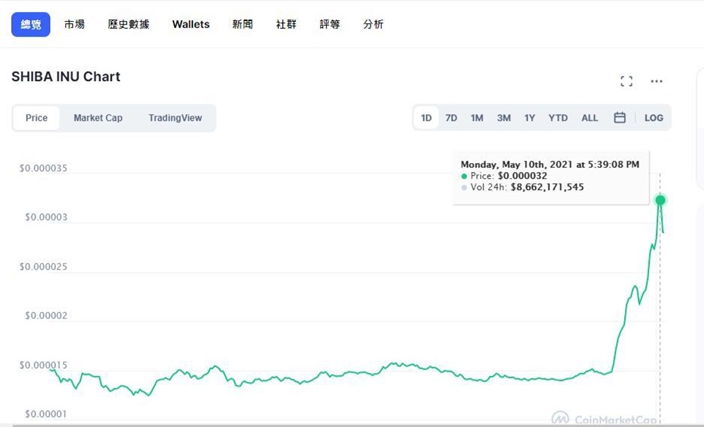Viewport: 704px width, 427px height.
Task: Click the SHIBA INU Chart heading
Action: 66,76
